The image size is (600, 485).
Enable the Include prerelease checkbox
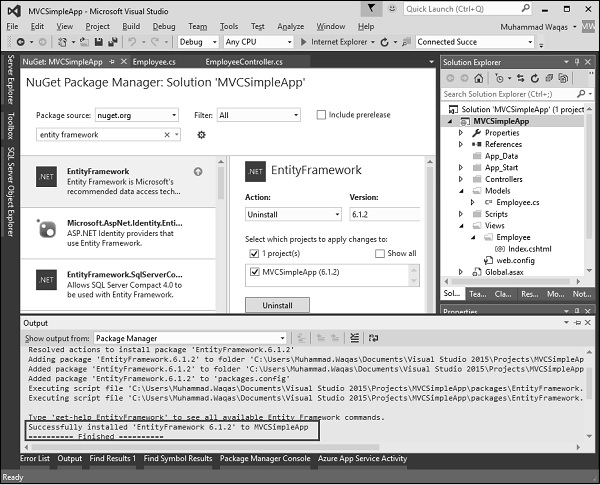pyautogui.click(x=321, y=115)
